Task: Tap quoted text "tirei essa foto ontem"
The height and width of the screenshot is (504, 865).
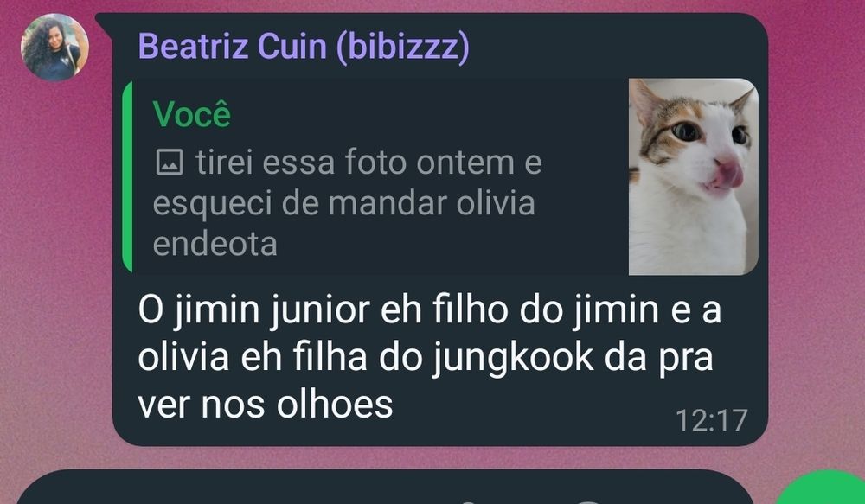Action: pos(355,163)
